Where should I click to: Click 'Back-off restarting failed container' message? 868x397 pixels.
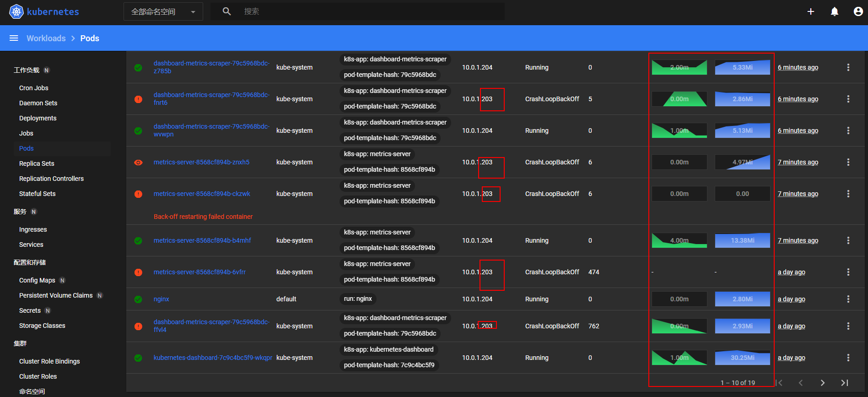pyautogui.click(x=203, y=217)
